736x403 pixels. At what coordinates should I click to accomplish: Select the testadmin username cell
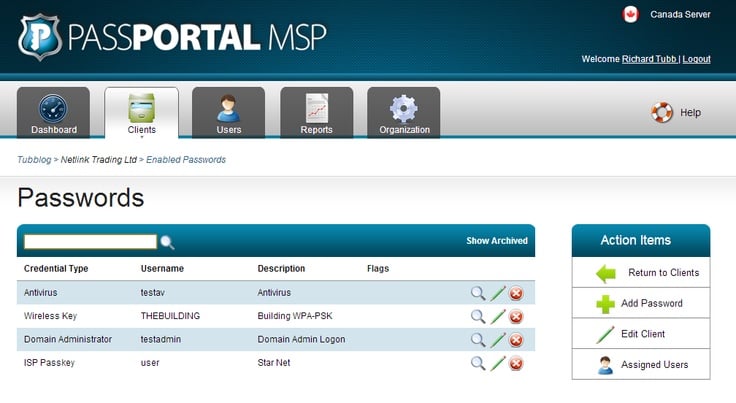(x=161, y=339)
